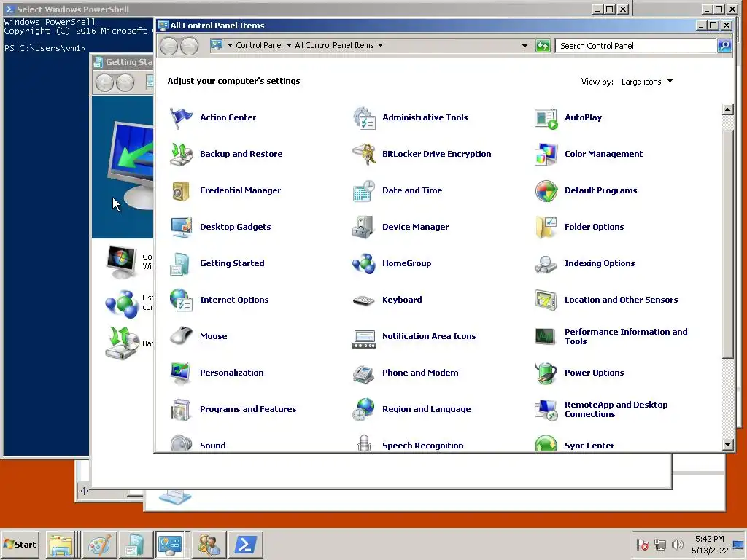Click the HomeGroup spheres icon in Getting Started window
The image size is (747, 560).
pos(122,303)
